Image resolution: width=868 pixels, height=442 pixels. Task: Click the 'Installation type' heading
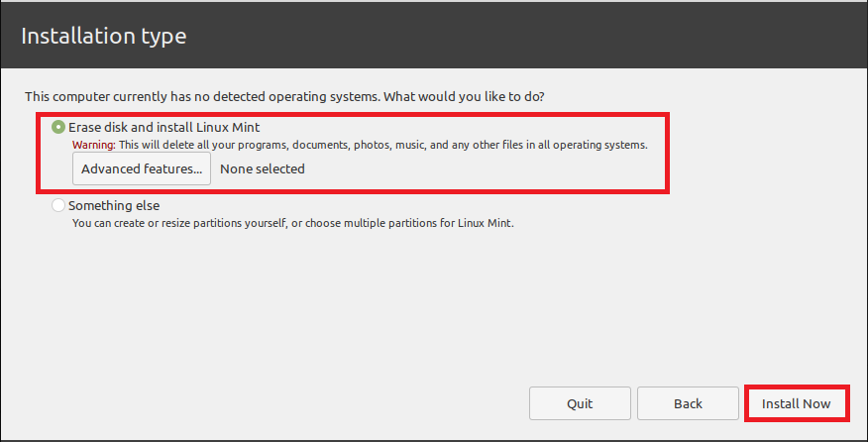[x=104, y=38]
